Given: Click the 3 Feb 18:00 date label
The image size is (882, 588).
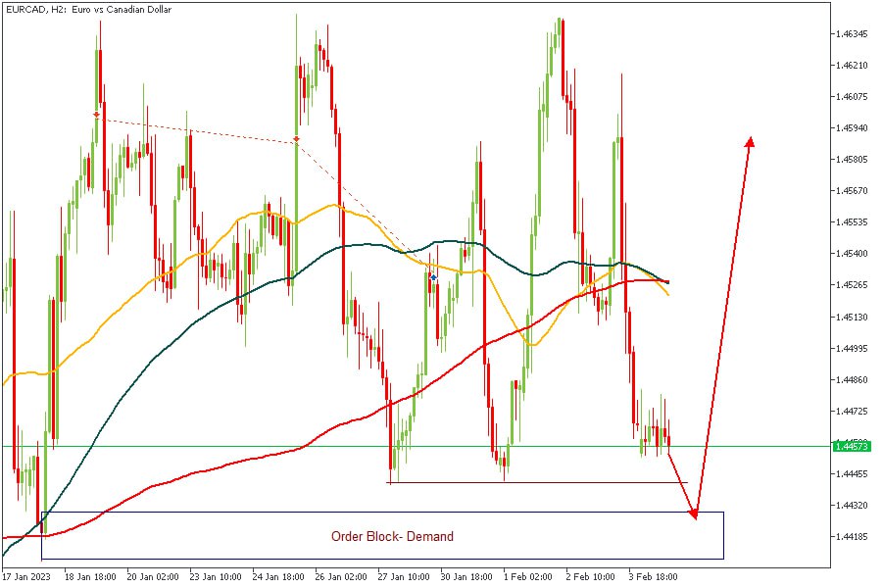Looking at the screenshot, I should 652,577.
